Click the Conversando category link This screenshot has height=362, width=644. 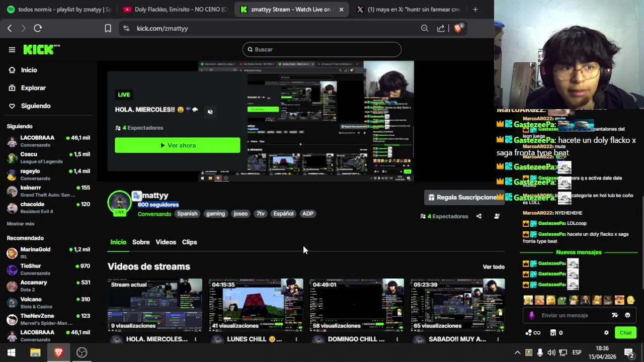click(x=154, y=214)
